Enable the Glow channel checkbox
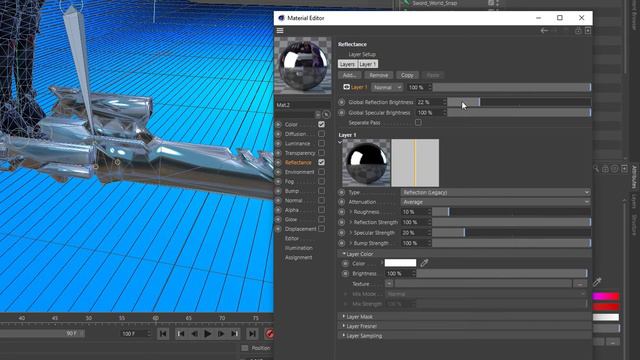The image size is (640, 360). (x=322, y=219)
